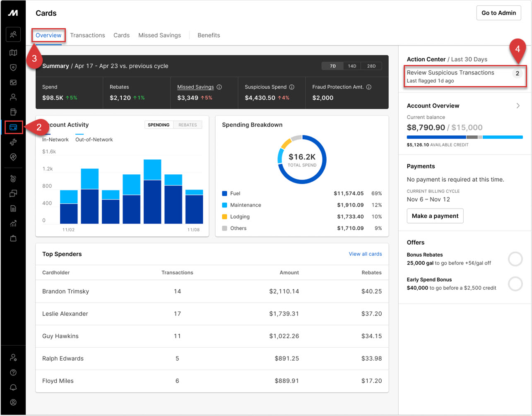Open the Missed Savings tab
The height and width of the screenshot is (416, 532).
pos(159,35)
